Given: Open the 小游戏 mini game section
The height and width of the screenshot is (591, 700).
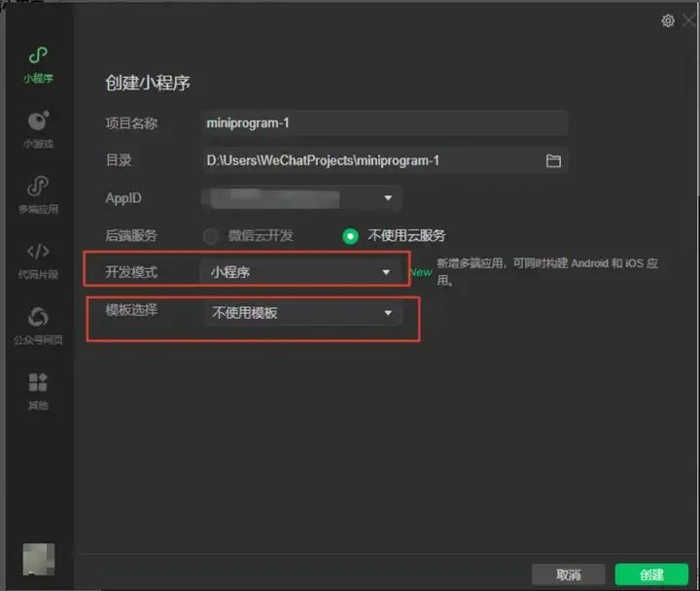Looking at the screenshot, I should [x=38, y=129].
